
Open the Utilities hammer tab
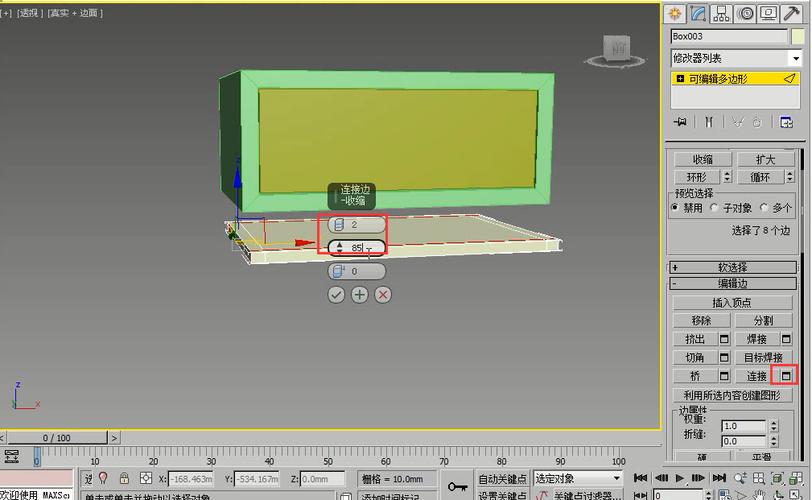tap(791, 14)
